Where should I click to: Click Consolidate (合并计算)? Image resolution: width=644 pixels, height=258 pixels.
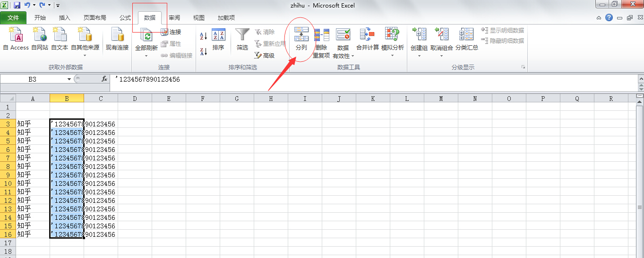(368, 39)
